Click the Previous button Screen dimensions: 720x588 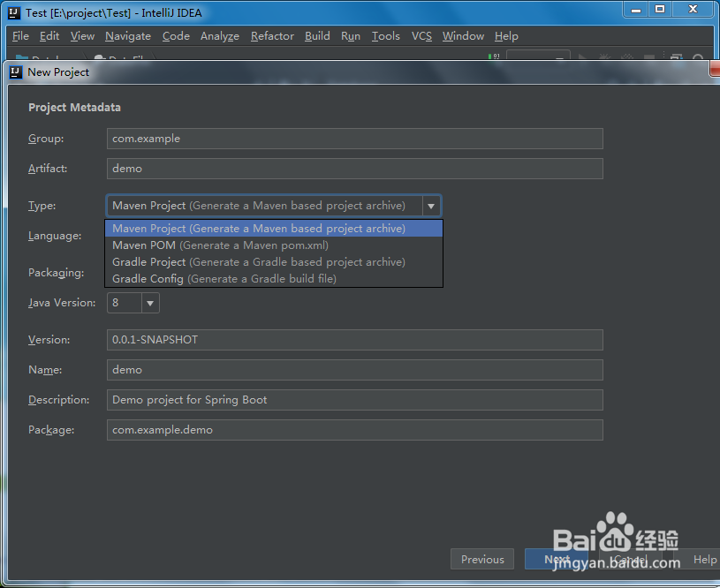click(482, 559)
